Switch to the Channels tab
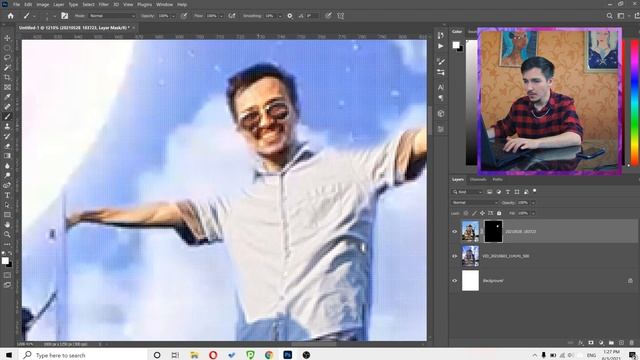640x360 pixels. pyautogui.click(x=478, y=180)
